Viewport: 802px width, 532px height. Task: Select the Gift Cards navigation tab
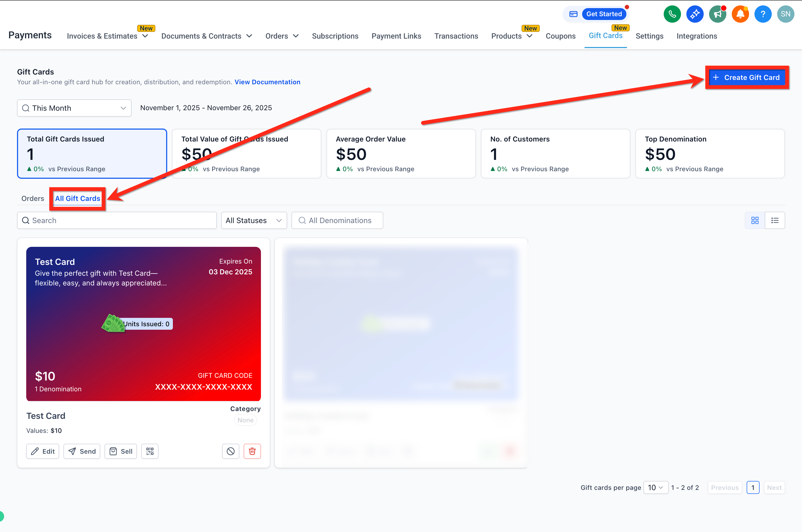tap(606, 36)
